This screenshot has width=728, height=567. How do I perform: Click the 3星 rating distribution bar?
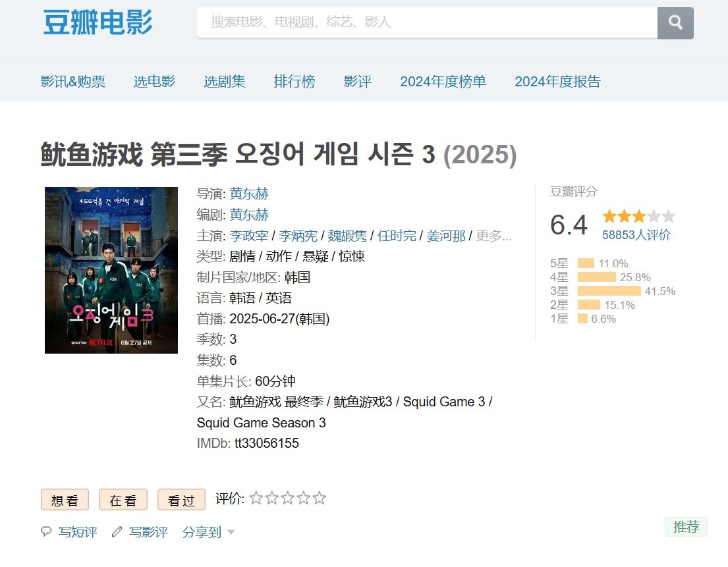609,291
